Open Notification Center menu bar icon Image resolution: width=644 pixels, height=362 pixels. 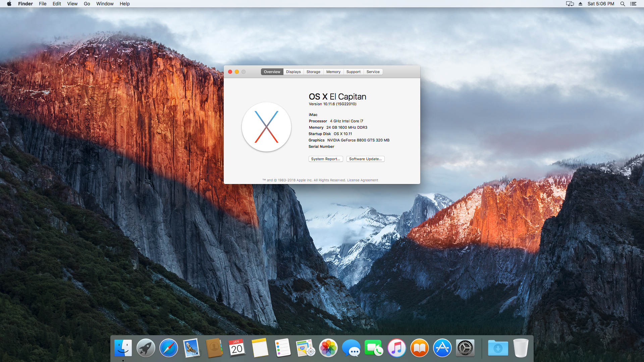tap(633, 4)
